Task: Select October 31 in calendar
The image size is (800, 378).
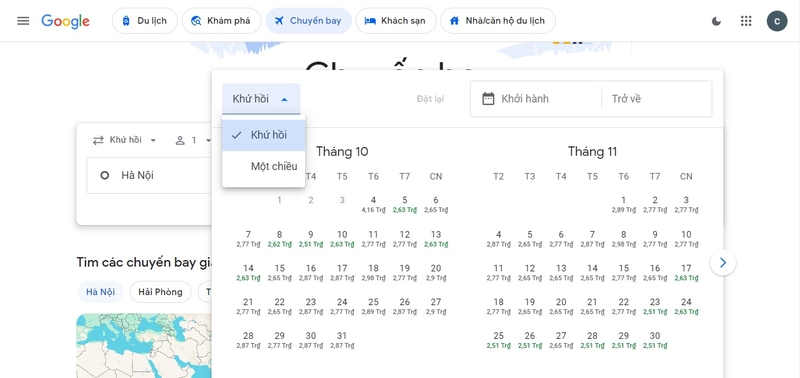Action: coord(342,340)
